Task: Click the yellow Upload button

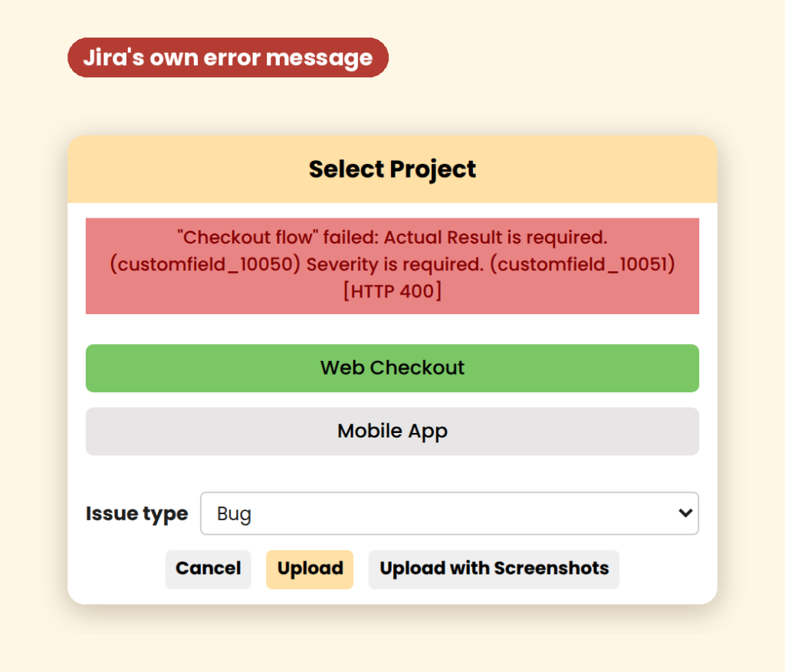Action: point(310,569)
